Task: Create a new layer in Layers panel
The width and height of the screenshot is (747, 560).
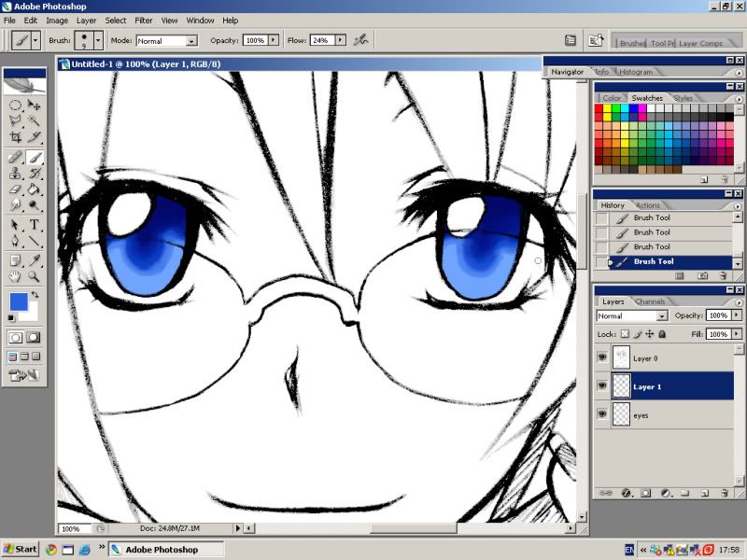Action: point(705,493)
